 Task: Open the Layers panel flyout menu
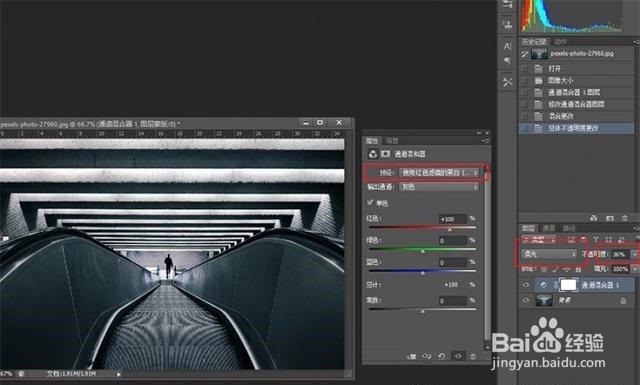coord(637,228)
